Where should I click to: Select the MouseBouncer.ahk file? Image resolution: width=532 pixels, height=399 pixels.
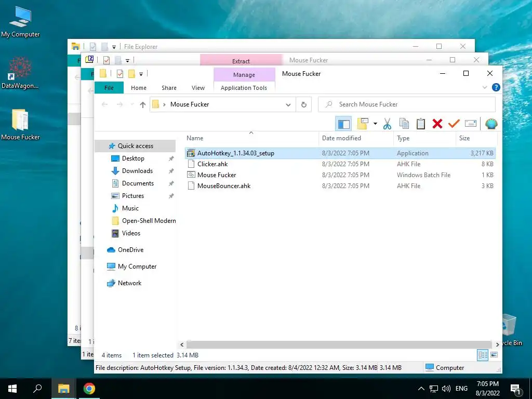pos(340,186)
